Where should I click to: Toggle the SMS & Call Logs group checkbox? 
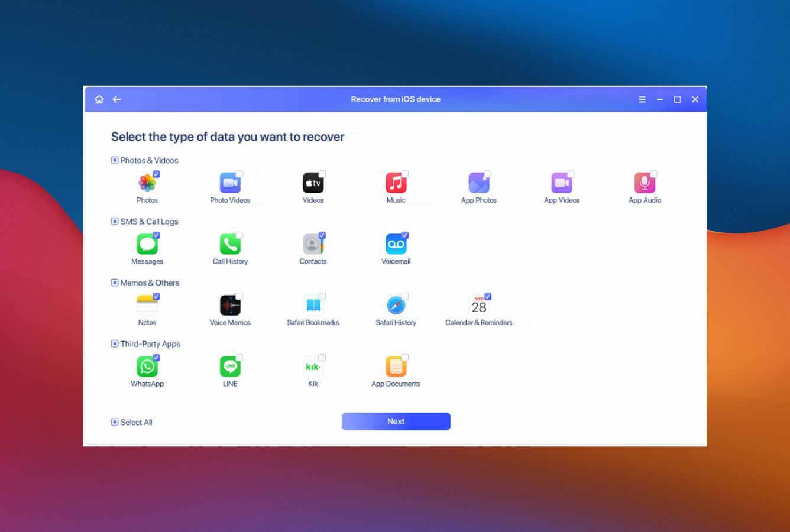(x=115, y=221)
